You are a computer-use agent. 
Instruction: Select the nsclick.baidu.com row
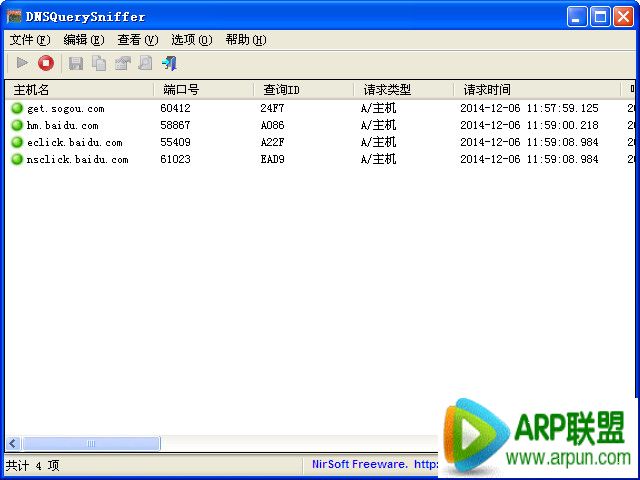[x=320, y=159]
